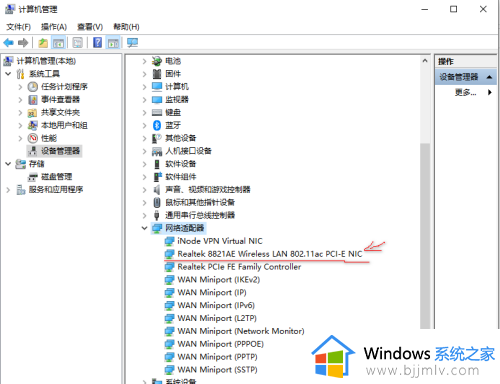Click the 鼠标和其他指针设备 mouse icon

pyautogui.click(x=157, y=203)
